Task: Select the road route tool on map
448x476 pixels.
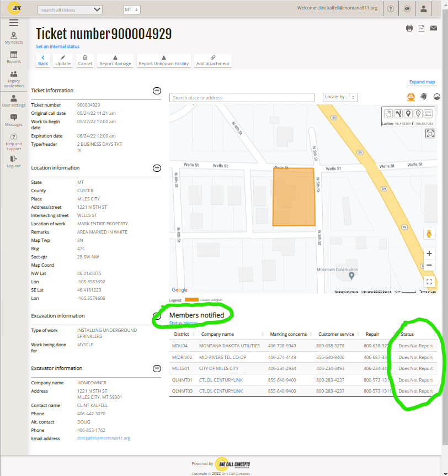Action: coord(398,114)
